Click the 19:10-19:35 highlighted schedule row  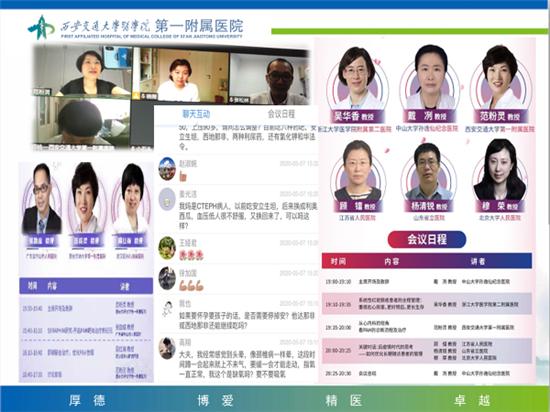tap(427, 304)
